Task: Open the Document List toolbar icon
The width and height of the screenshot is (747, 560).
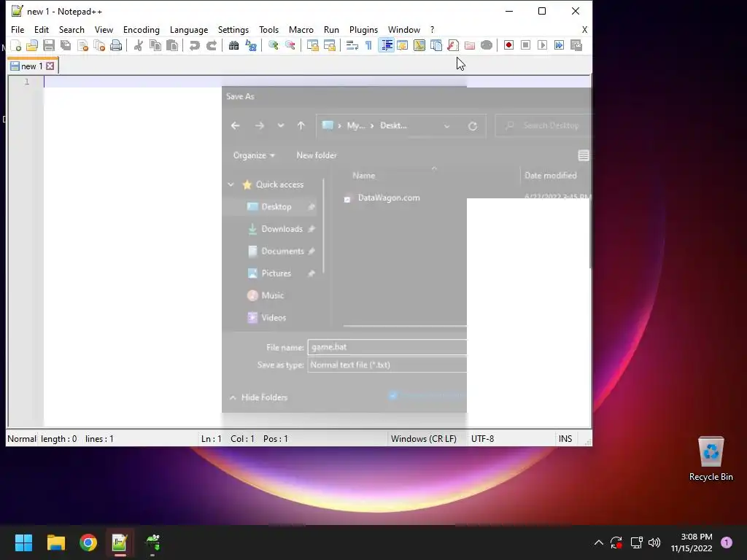Action: click(436, 45)
